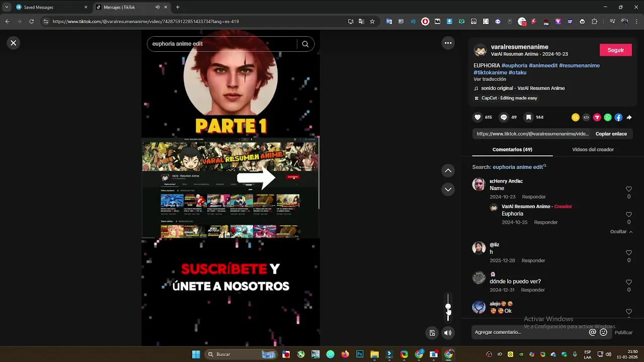Viewport: 644px width, 362px height.
Task: Share to Facebook
Action: (618, 117)
